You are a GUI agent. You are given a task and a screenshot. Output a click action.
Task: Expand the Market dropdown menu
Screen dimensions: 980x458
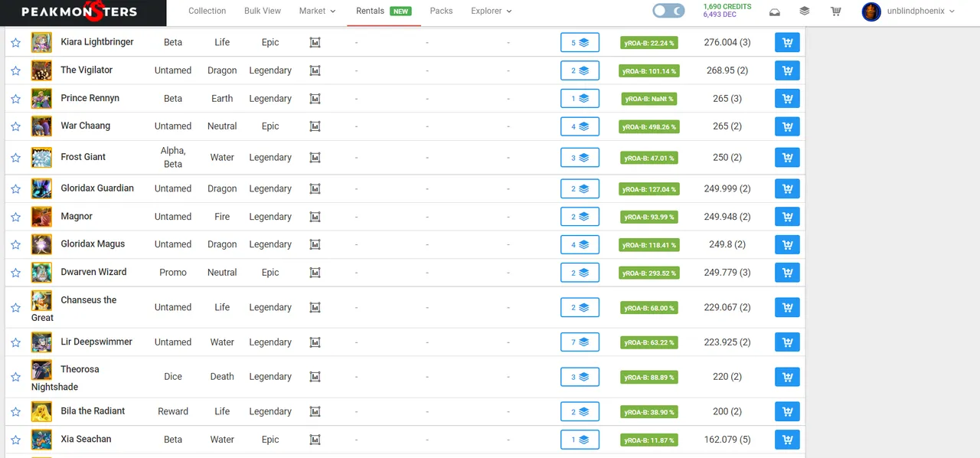click(318, 11)
